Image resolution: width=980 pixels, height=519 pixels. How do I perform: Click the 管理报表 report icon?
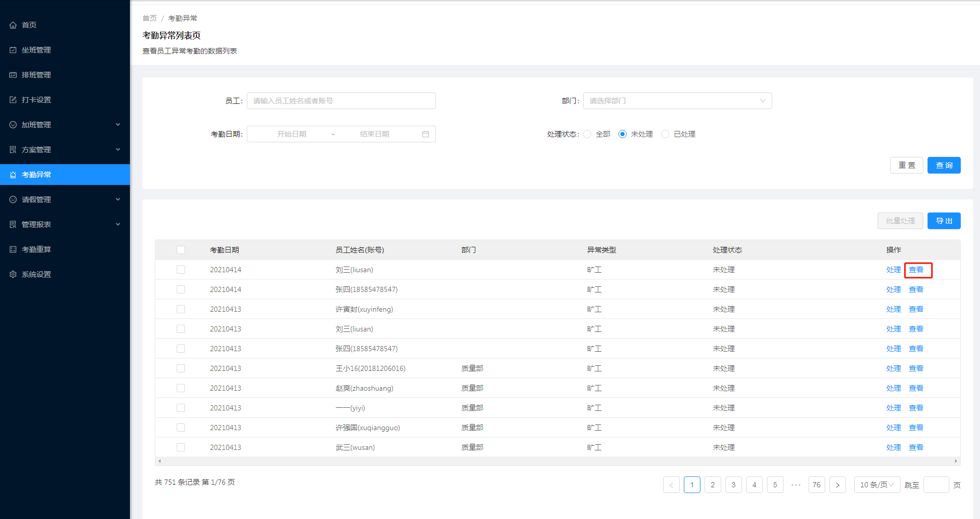click(x=13, y=224)
